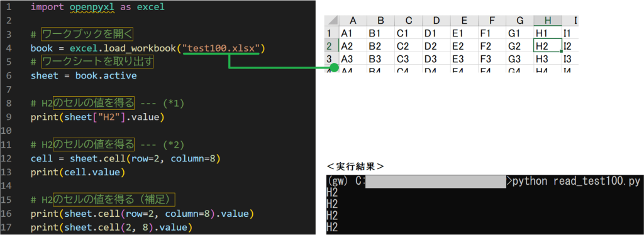This screenshot has width=644, height=235.
Task: Click the first H2 output line in terminal
Action: (332, 193)
